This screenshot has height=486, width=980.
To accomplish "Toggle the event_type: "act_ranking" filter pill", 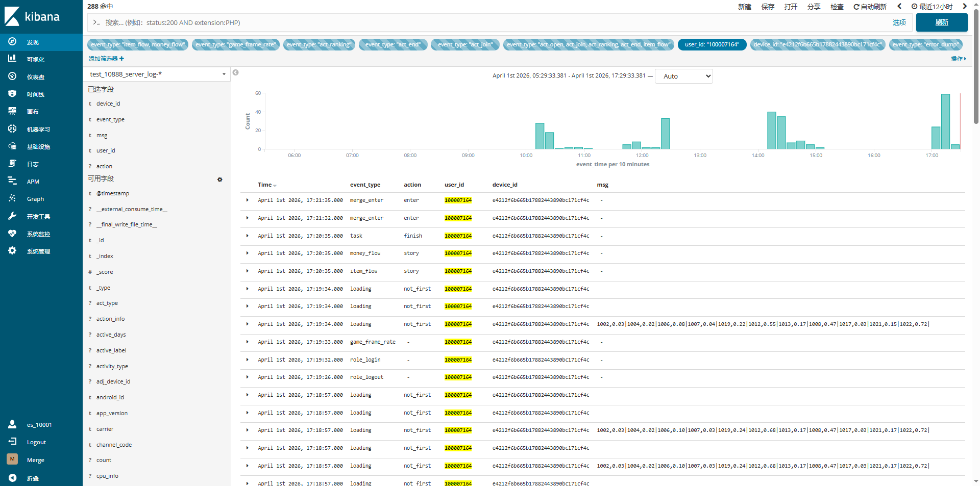I will [319, 45].
